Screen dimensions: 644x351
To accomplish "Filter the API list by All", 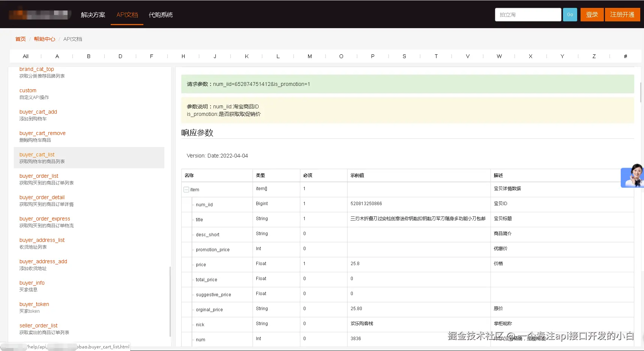I will tap(26, 56).
